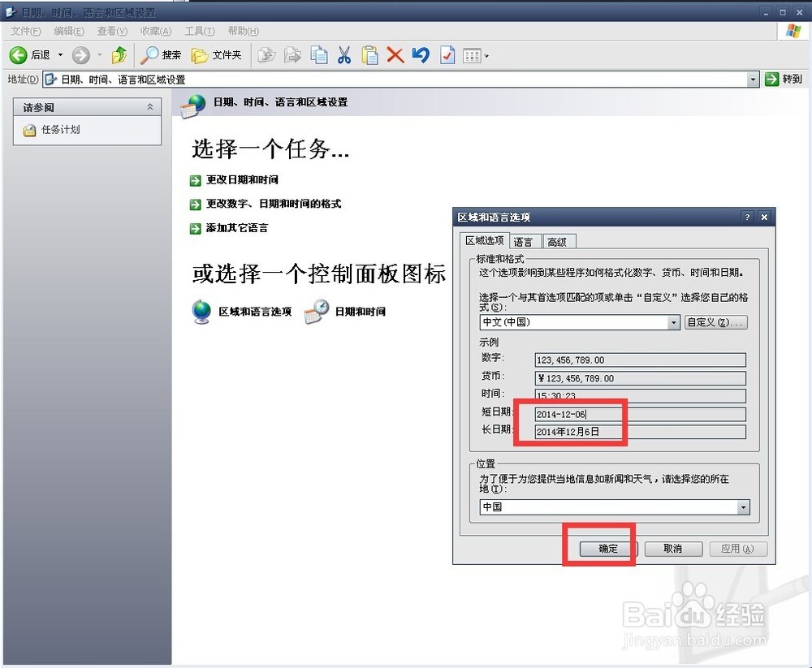812x668 pixels.
Task: Collapse the 请参阅 panel
Action: [149, 107]
